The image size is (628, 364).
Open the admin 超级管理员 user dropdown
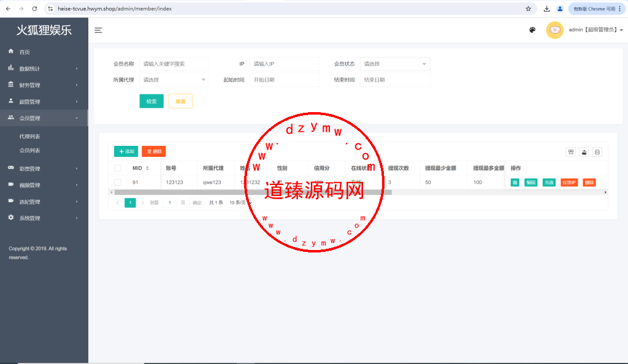pos(595,30)
